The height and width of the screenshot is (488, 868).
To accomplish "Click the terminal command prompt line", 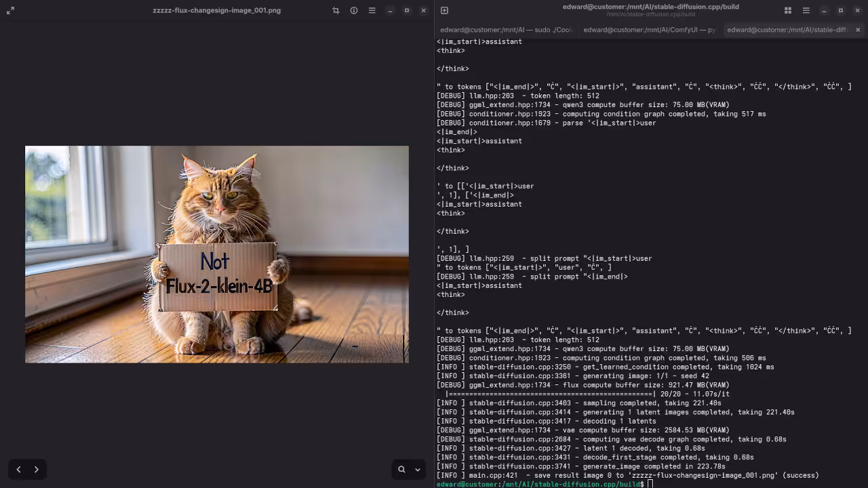I will point(539,484).
